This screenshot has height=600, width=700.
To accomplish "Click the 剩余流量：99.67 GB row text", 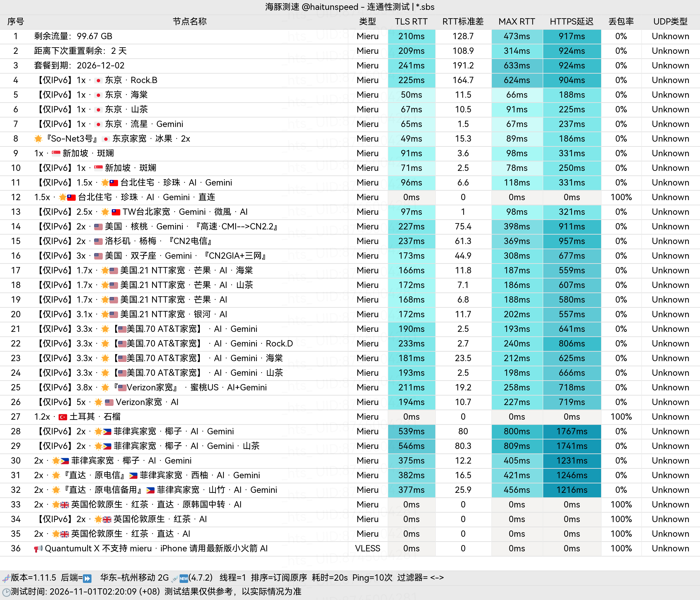I will click(x=73, y=36).
